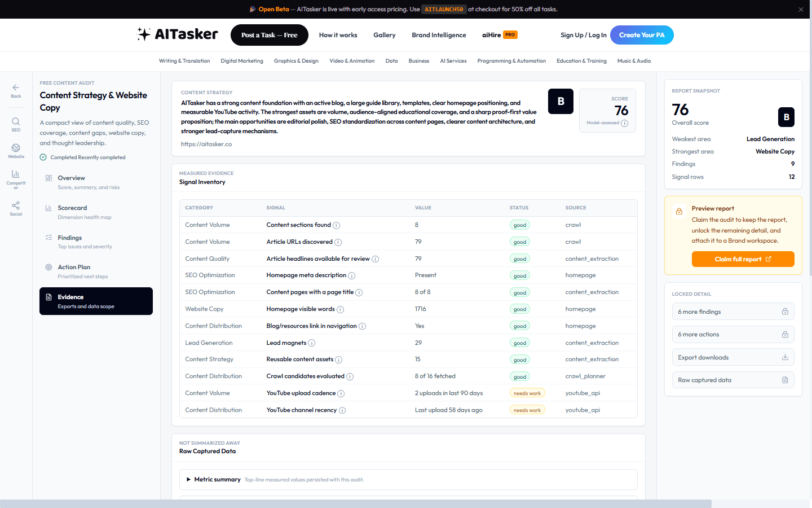The width and height of the screenshot is (812, 508).
Task: Open the https://aitasker.co link
Action: [206, 144]
